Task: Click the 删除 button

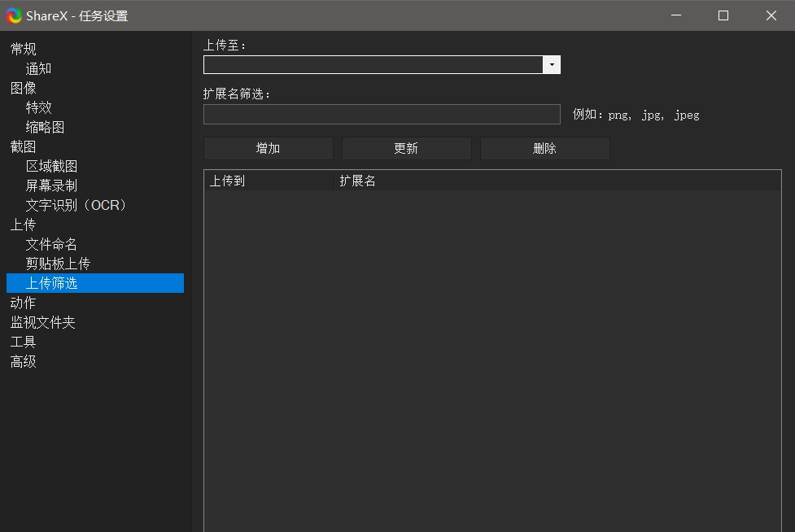Action: point(545,148)
